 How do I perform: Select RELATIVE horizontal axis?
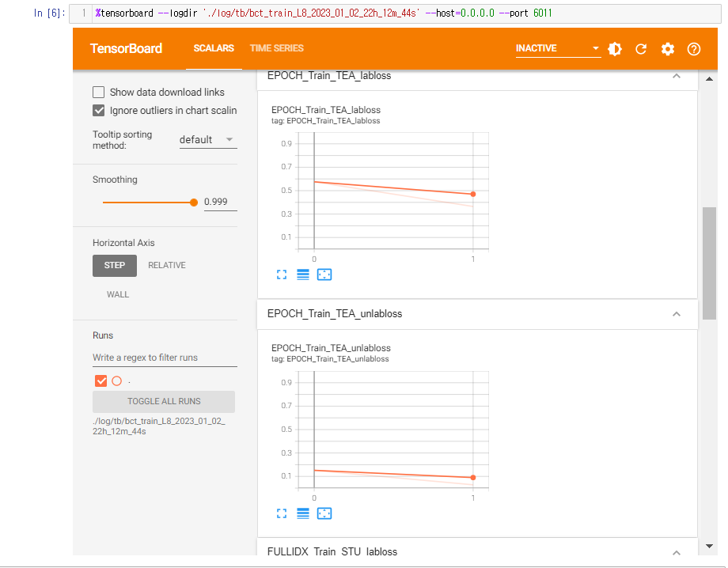click(x=167, y=266)
